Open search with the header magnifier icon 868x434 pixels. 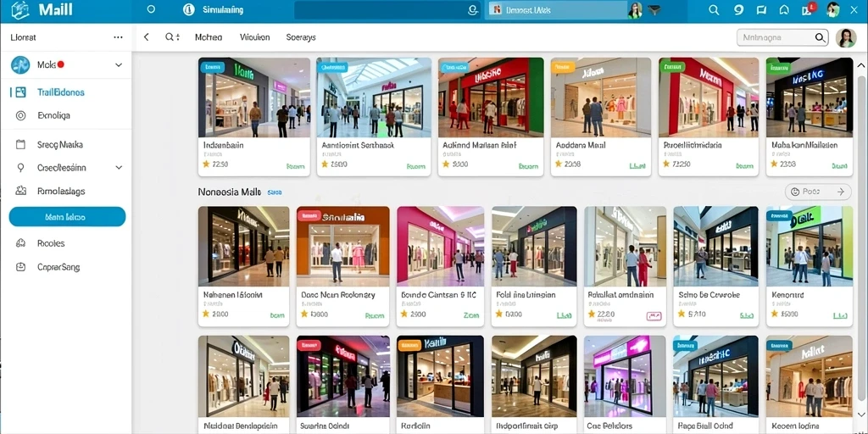714,10
